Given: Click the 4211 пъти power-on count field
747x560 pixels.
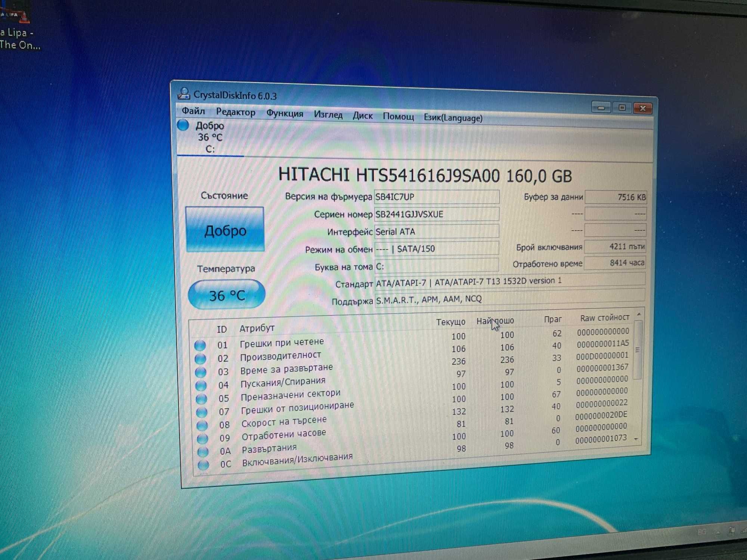Looking at the screenshot, I should pos(615,246).
